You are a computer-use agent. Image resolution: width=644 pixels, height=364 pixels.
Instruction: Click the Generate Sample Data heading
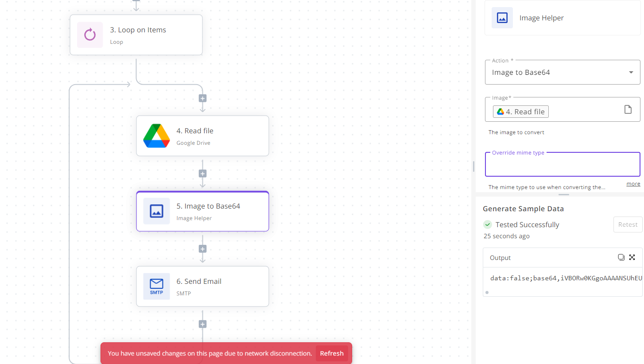[523, 209]
